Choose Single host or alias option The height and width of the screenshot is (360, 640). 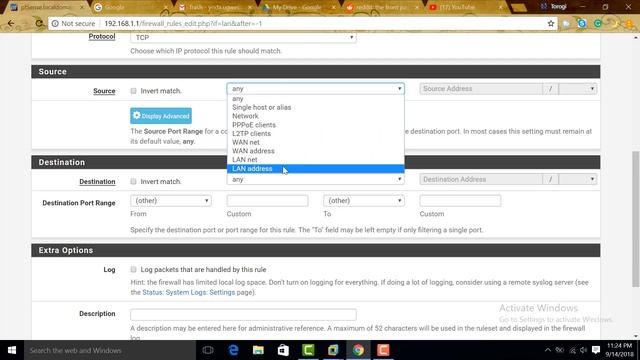tap(316, 107)
